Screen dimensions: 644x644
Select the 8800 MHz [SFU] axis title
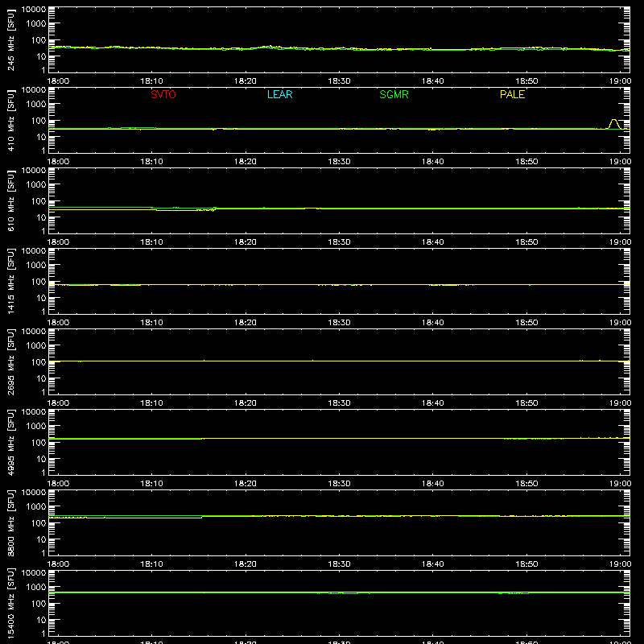[x=11, y=522]
